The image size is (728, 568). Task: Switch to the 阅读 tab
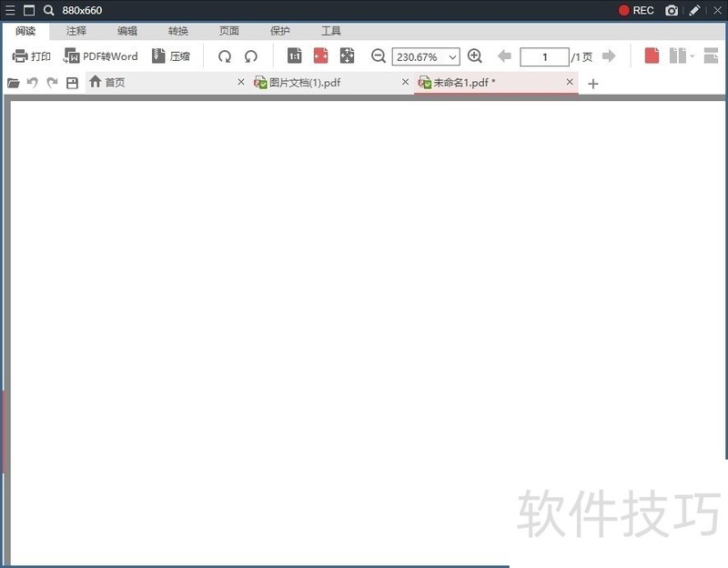pyautogui.click(x=25, y=31)
